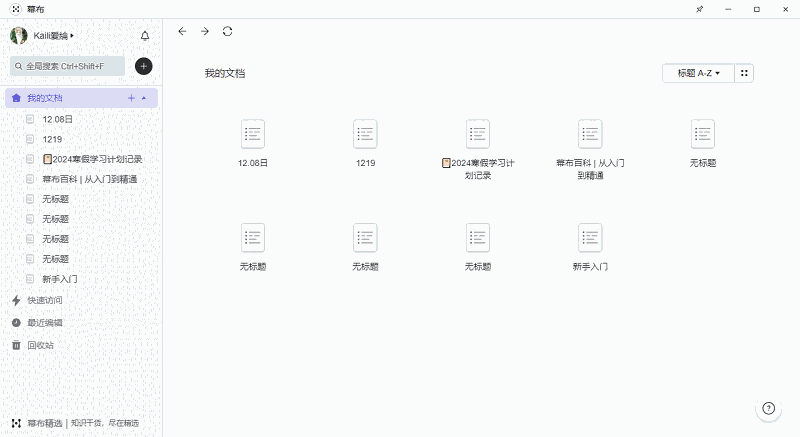Open the 新手入门 document card
Image resolution: width=800 pixels, height=437 pixels.
point(590,247)
